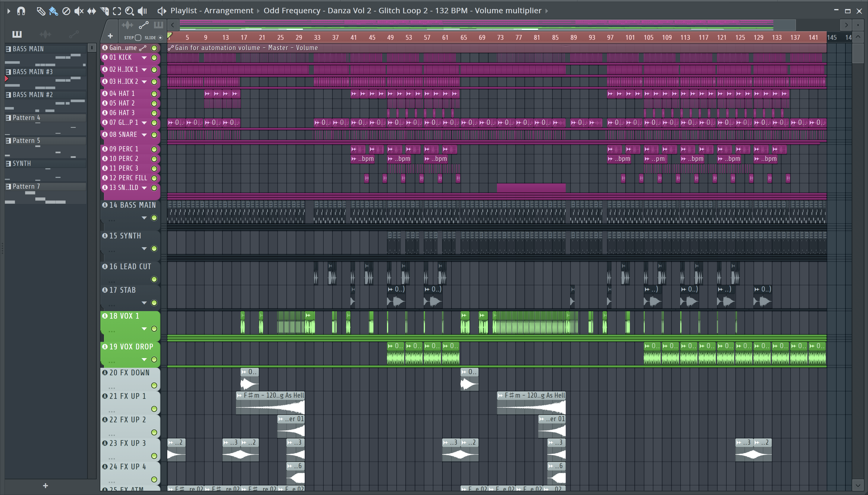Click the Glitch Loop 2 clip name breadcrumb

403,11
